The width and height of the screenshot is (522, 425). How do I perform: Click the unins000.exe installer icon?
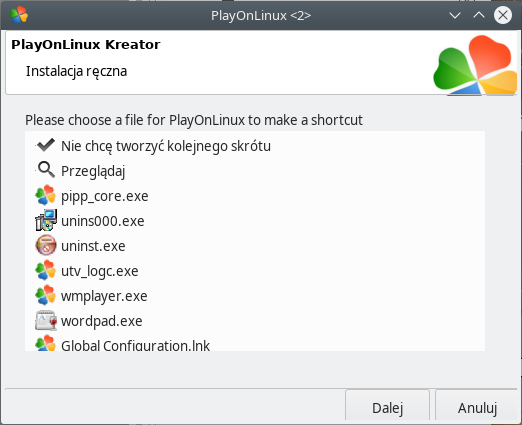coord(46,220)
